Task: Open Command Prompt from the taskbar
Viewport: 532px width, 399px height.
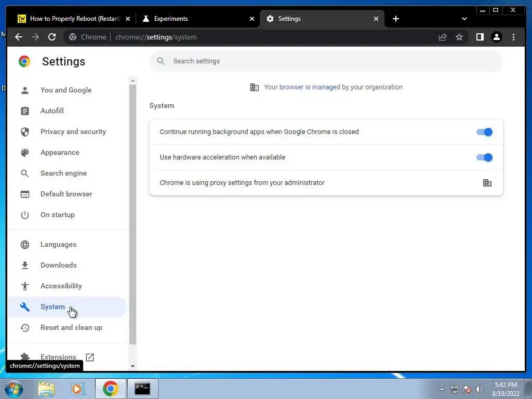Action: pyautogui.click(x=142, y=389)
